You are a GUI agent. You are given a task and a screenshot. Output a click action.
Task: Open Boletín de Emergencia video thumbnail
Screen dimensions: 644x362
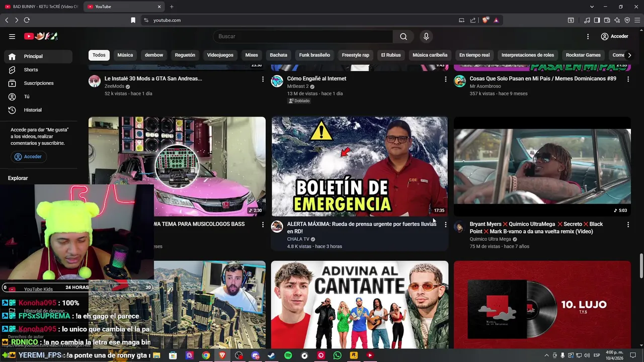[359, 166]
